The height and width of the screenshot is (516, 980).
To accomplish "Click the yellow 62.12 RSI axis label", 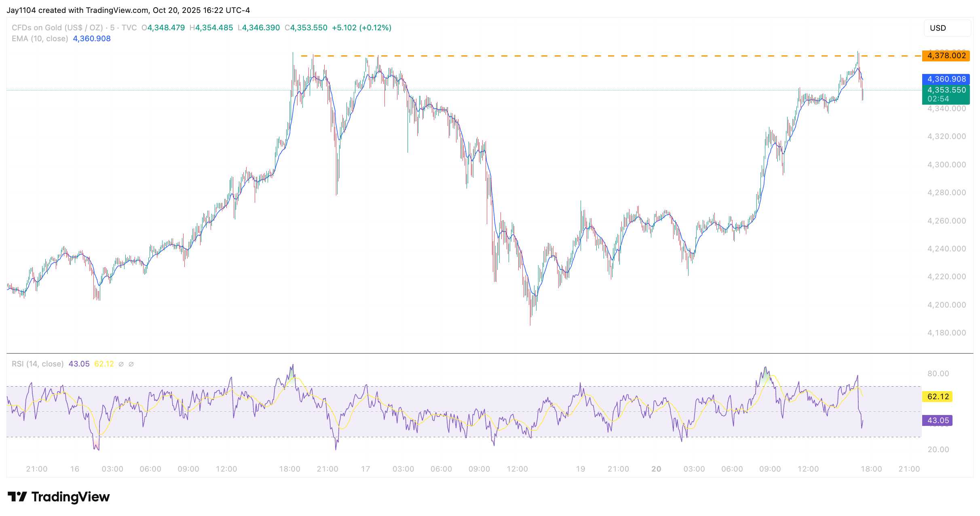I will click(x=938, y=397).
